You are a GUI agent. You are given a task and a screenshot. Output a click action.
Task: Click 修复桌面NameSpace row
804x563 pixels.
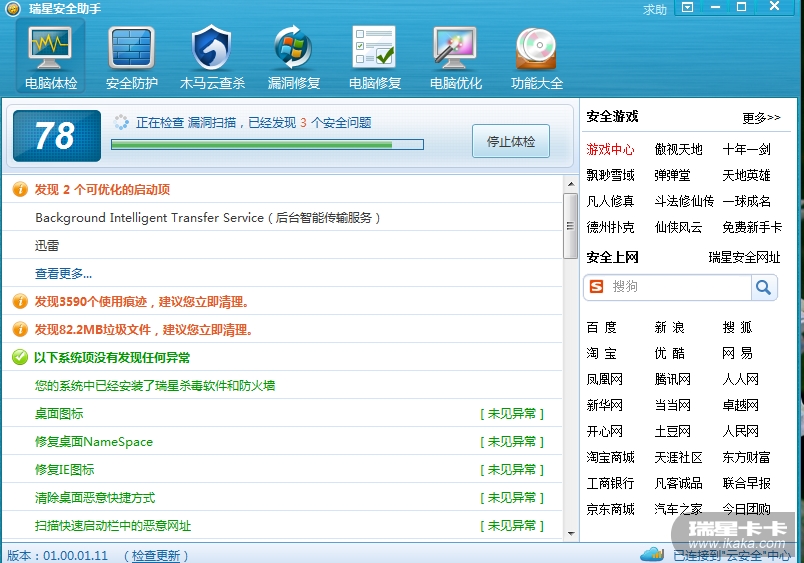(x=283, y=441)
